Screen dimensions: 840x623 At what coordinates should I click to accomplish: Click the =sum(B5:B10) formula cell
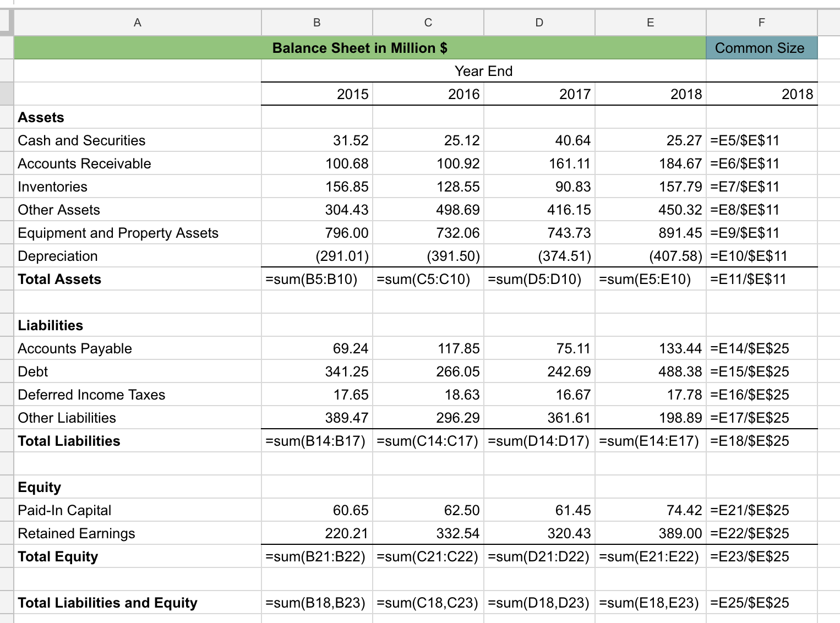[x=317, y=279]
